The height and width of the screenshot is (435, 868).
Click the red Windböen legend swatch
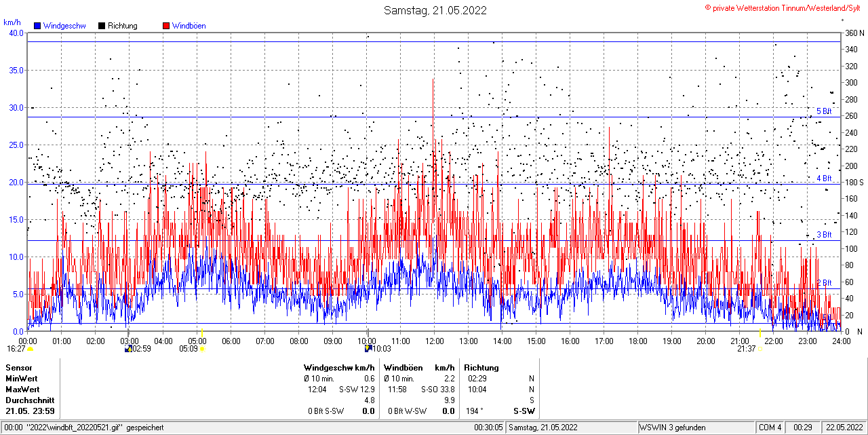(166, 26)
